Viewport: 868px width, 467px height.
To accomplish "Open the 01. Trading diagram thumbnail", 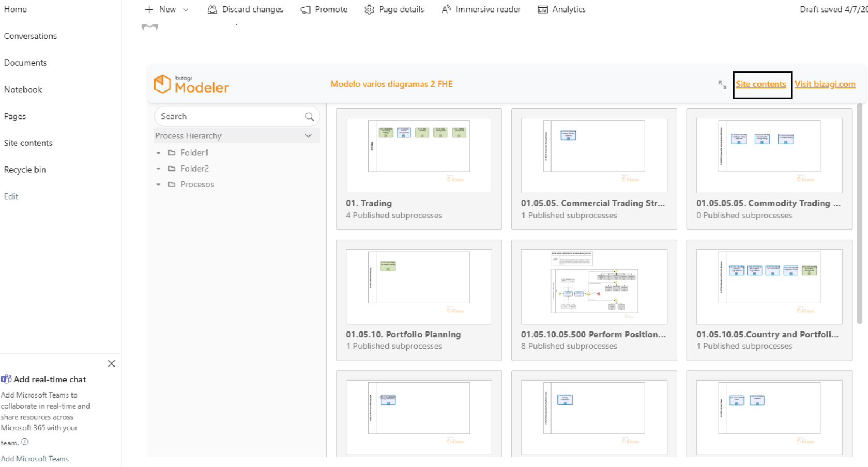I will point(419,155).
